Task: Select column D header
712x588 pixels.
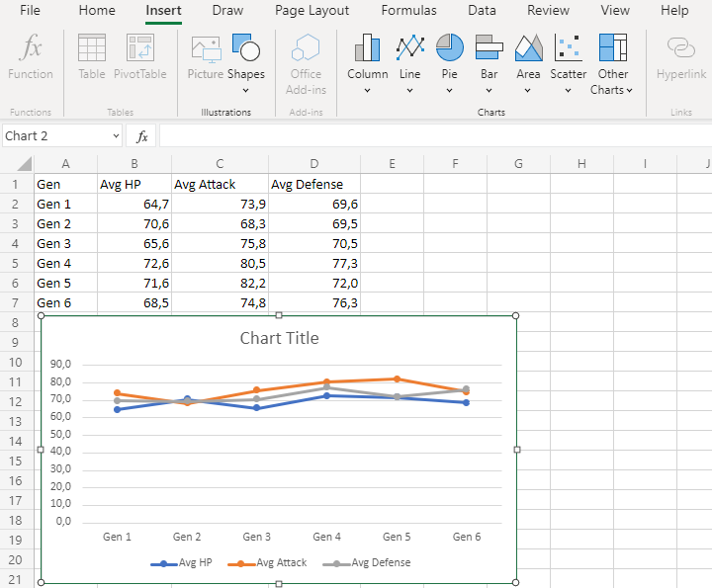Action: point(314,163)
